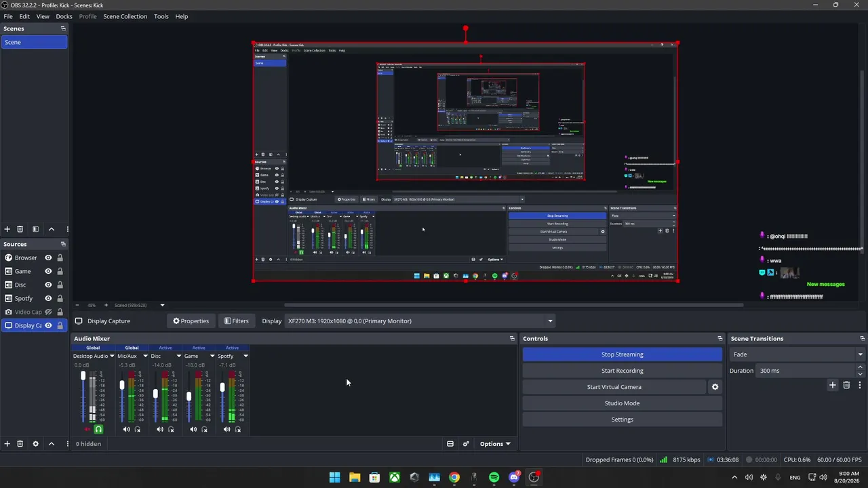Open source properties gear in Sources toolbar
This screenshot has height=488, width=868.
[35, 444]
